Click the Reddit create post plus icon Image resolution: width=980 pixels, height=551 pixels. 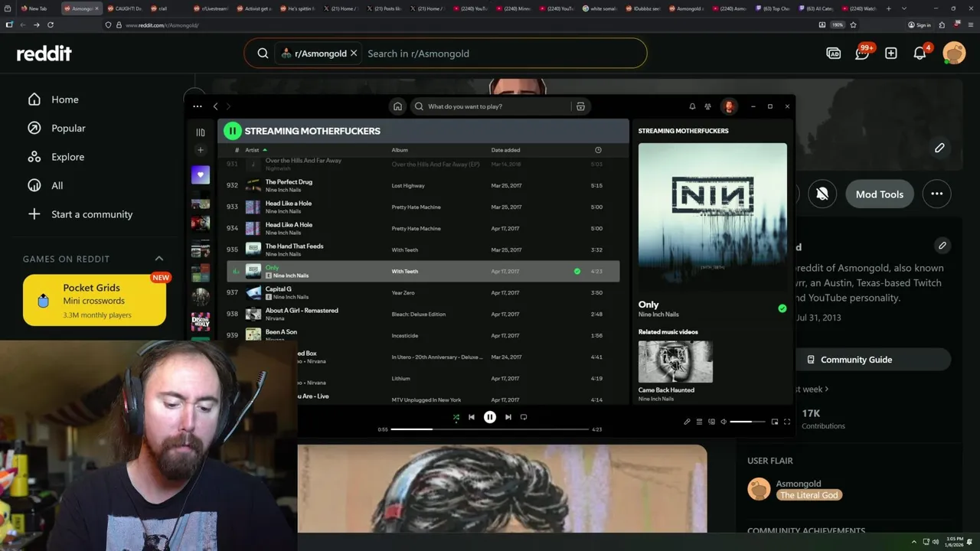[x=891, y=54]
